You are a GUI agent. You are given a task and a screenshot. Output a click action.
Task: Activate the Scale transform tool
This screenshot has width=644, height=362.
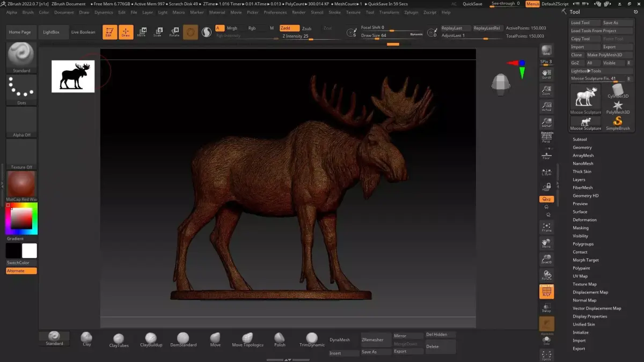click(157, 32)
